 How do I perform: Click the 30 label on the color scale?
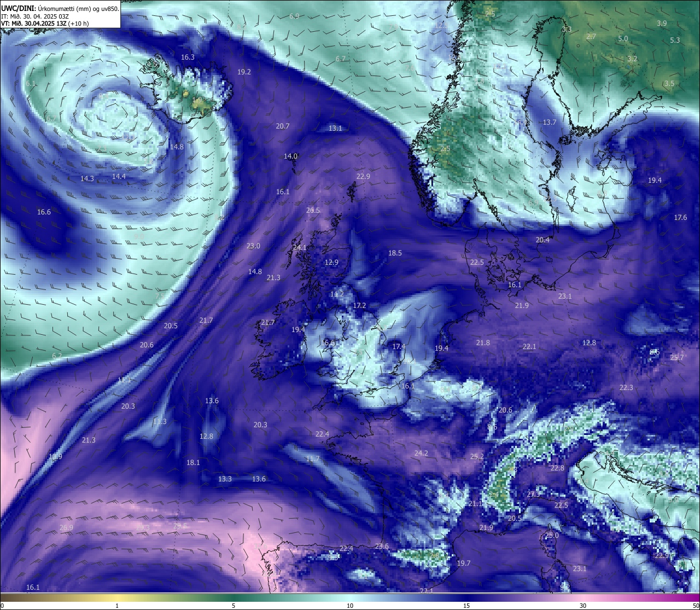tap(583, 606)
